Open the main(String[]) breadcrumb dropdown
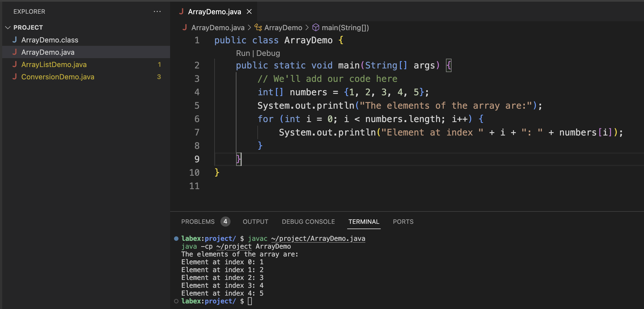This screenshot has height=309, width=644. tap(345, 27)
